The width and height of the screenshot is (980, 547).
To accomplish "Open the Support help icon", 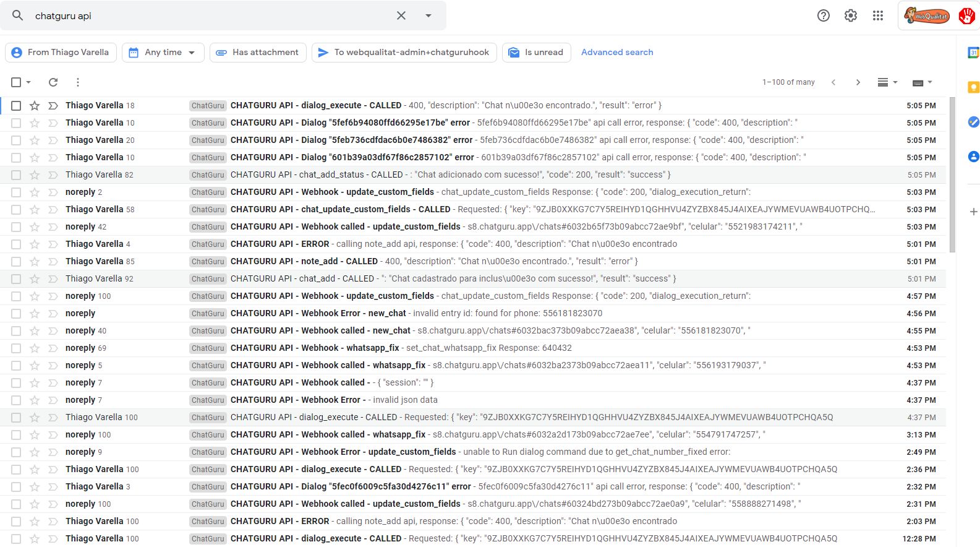I will pyautogui.click(x=824, y=15).
